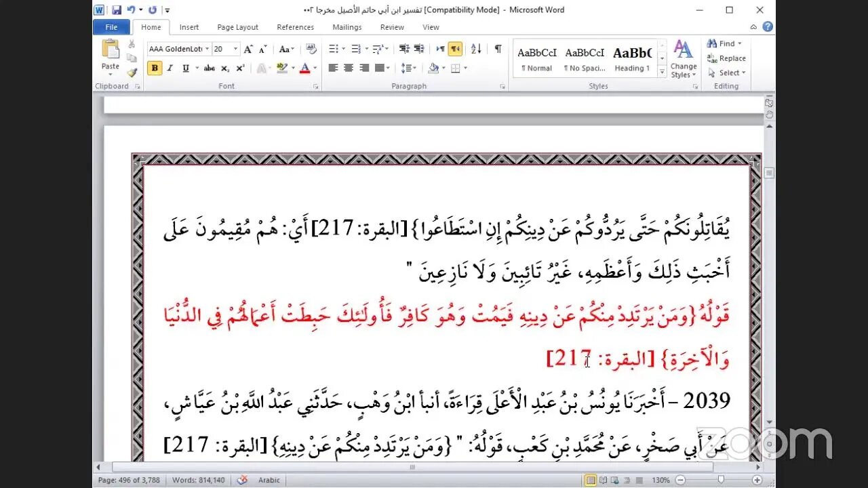Apply the red font color button
The height and width of the screenshot is (488, 868).
(x=304, y=68)
